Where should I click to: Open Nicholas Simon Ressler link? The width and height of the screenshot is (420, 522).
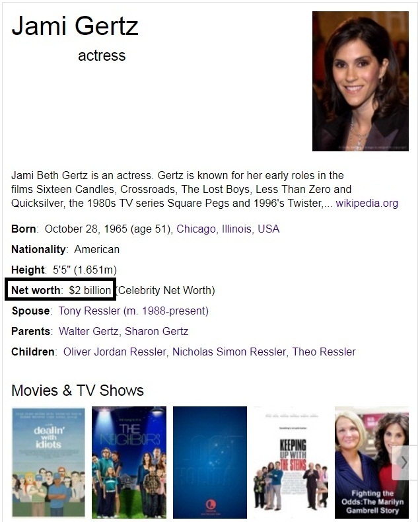click(x=229, y=352)
